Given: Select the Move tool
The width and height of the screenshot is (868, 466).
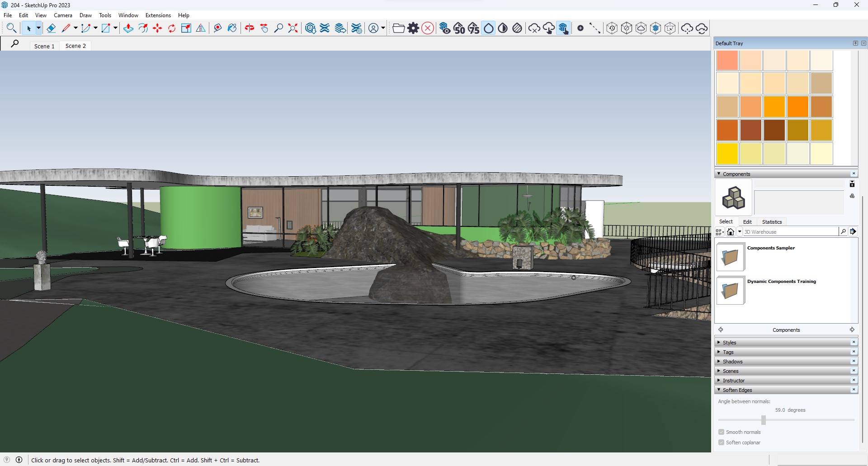Looking at the screenshot, I should (157, 28).
